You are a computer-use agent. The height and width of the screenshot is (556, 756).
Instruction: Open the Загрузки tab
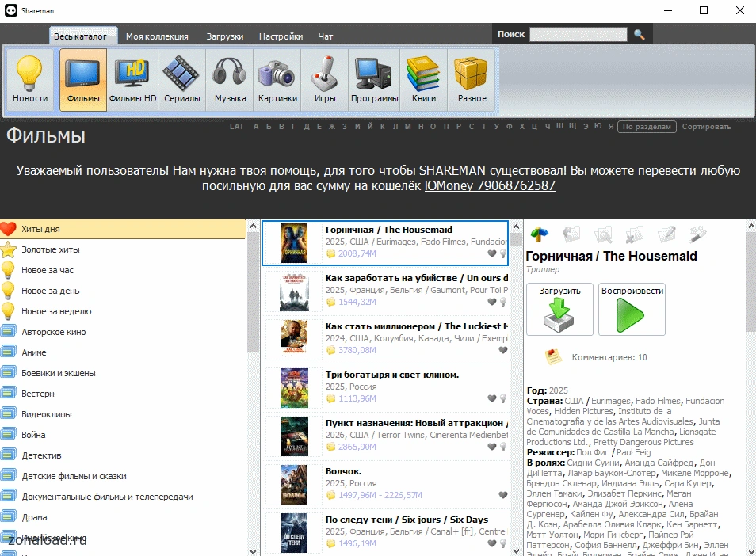(225, 36)
